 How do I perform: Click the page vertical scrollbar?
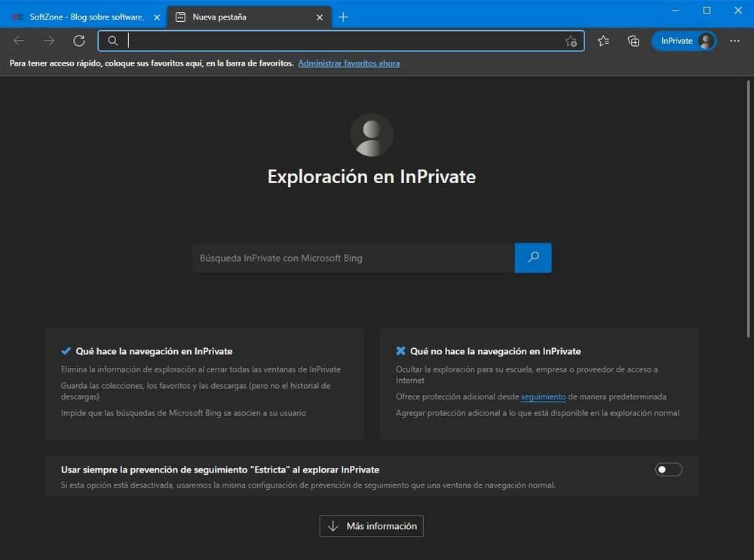748,209
